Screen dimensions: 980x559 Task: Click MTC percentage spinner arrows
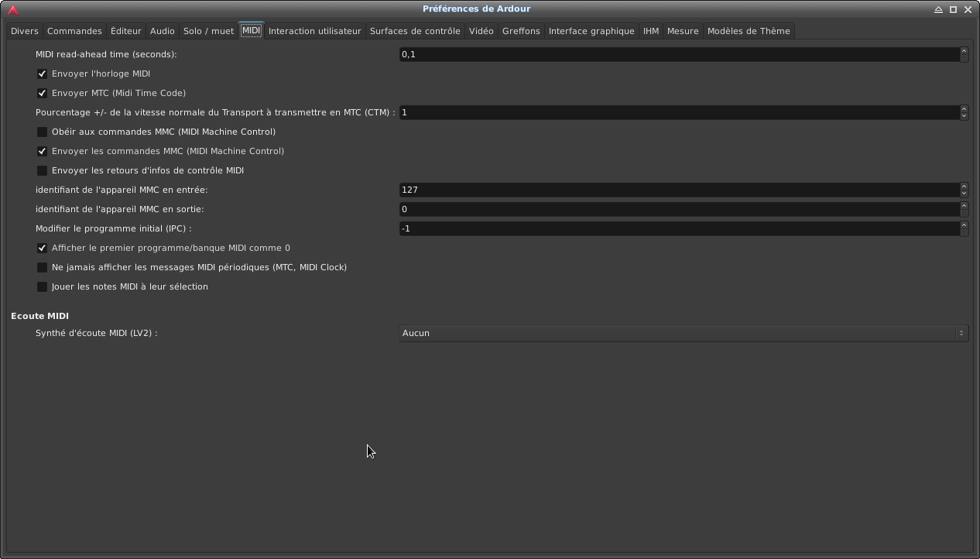pyautogui.click(x=964, y=112)
